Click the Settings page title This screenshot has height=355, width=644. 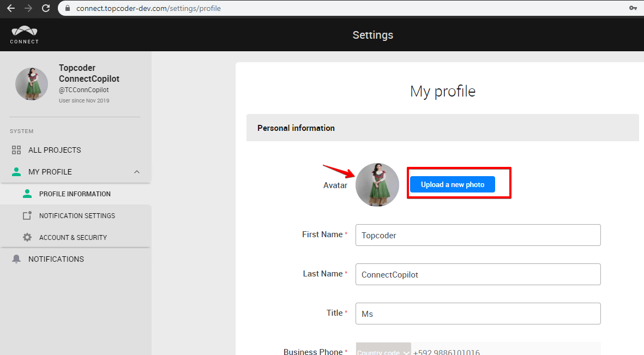373,35
